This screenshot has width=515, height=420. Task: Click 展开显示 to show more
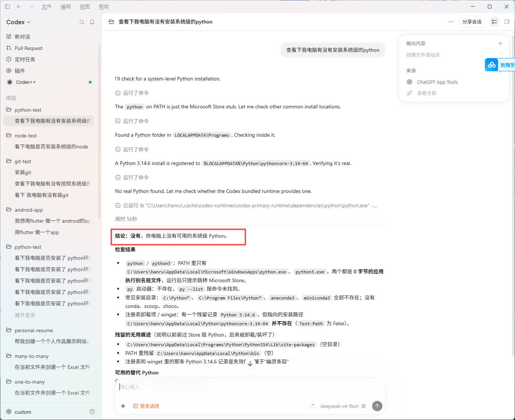[25, 315]
